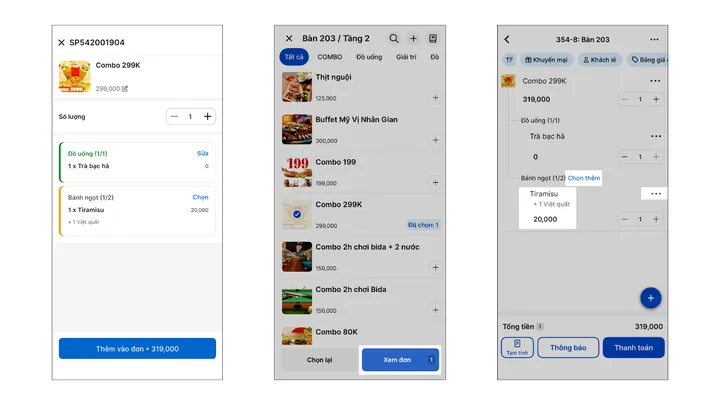Open the Khách lẻ customer chip

(600, 60)
